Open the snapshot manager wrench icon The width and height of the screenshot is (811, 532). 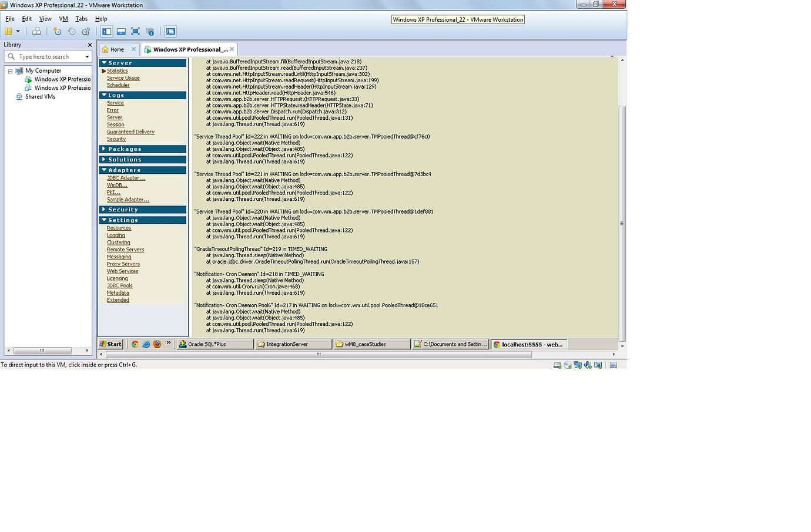click(86, 31)
